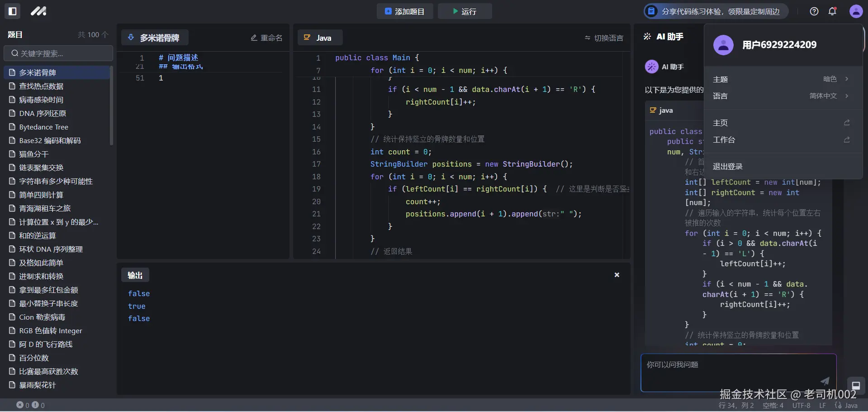
Task: Click the file icon beside 查找热点数据
Action: tap(12, 86)
